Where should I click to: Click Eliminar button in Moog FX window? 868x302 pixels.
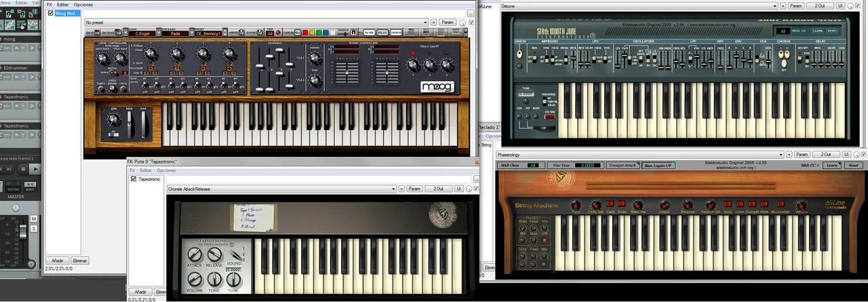(x=80, y=260)
